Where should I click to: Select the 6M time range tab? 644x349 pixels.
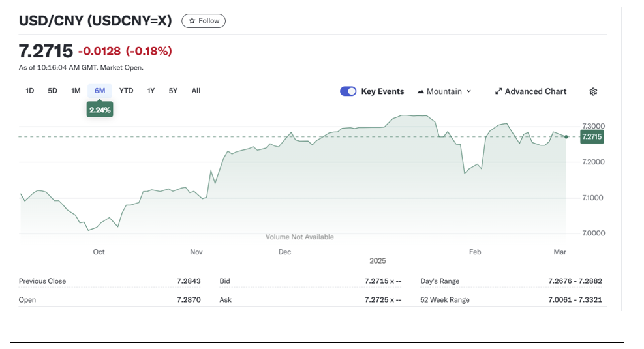point(100,91)
